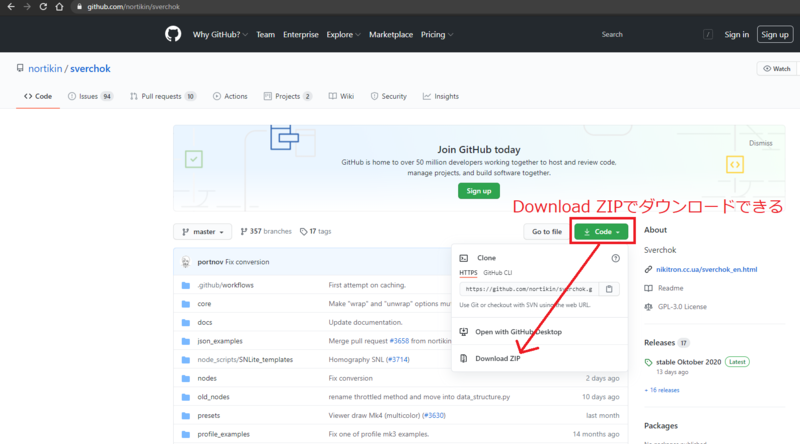
Task: Open the Team page in the header
Action: coord(265,34)
